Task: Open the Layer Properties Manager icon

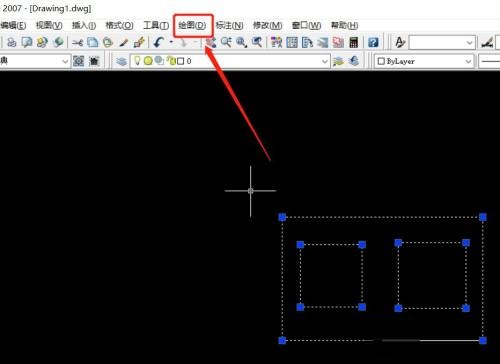Action: pos(122,61)
